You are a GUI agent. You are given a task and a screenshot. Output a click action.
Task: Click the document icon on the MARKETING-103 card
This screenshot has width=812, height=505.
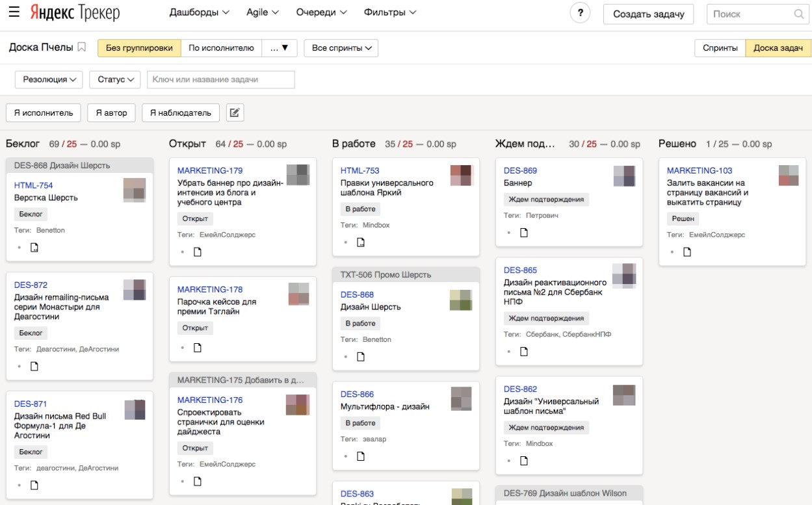coord(687,252)
